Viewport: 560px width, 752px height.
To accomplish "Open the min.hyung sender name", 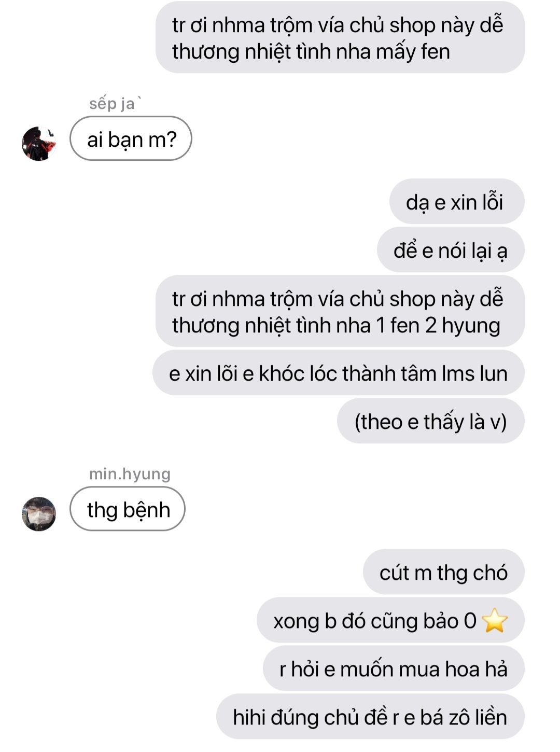I will [130, 474].
